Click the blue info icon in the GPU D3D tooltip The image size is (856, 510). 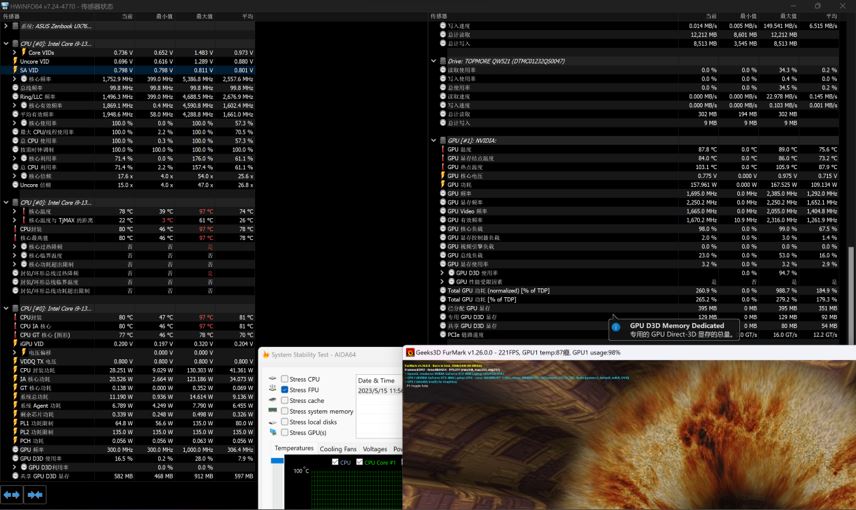click(616, 327)
